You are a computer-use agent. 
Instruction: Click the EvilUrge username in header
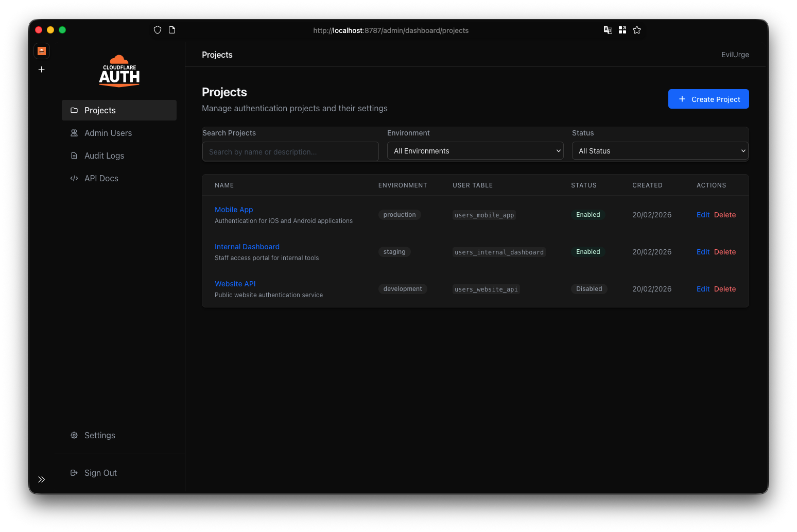coord(735,55)
